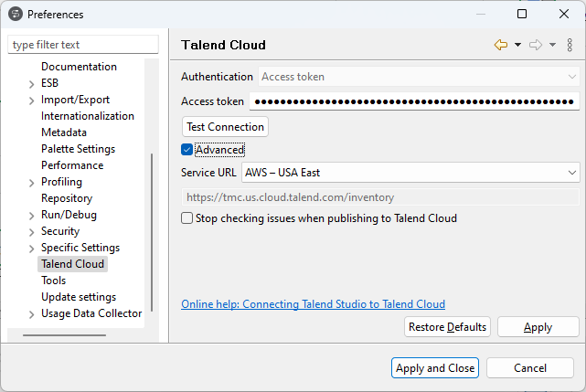Screen dimensions: 586x392
Task: Expand the Profiling category
Action: point(32,182)
